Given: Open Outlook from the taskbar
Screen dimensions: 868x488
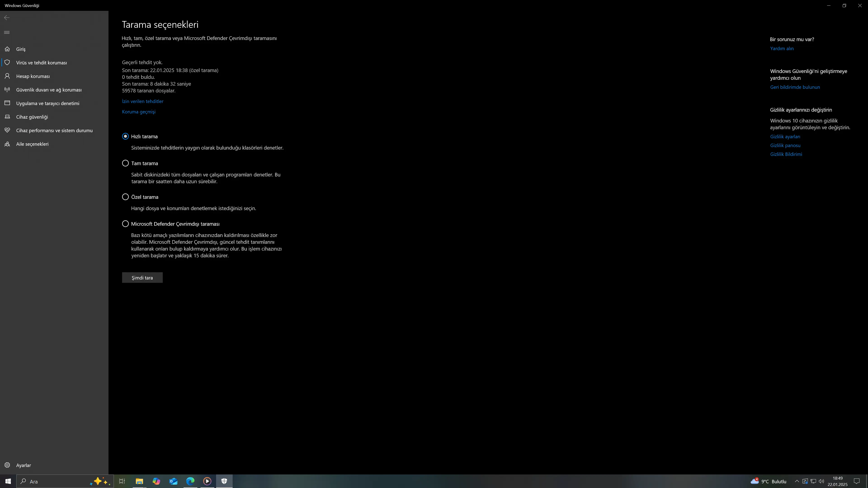Looking at the screenshot, I should 173,481.
